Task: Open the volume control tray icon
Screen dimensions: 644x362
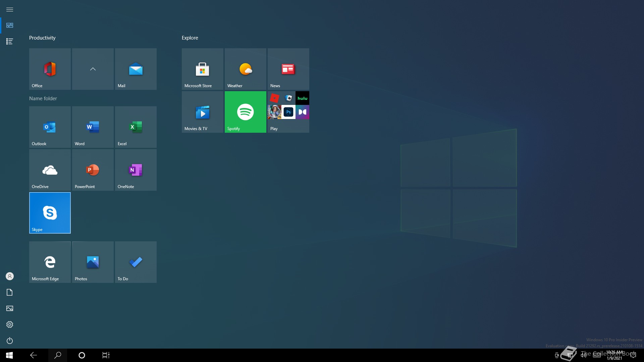Action: pyautogui.click(x=584, y=355)
